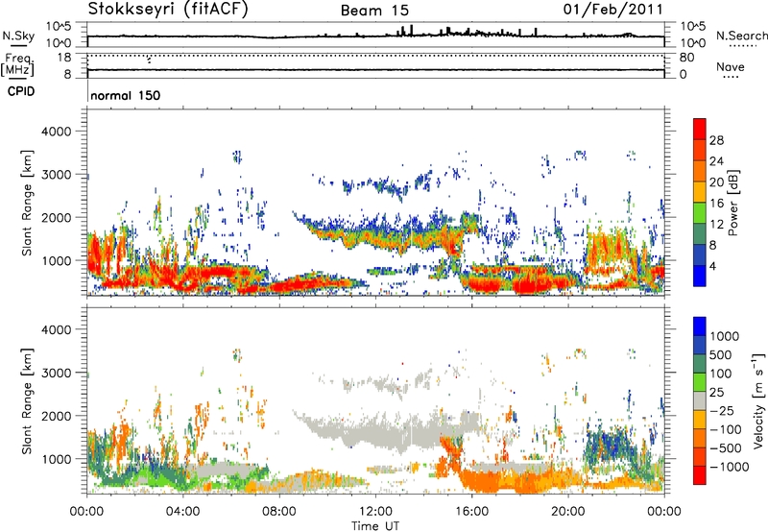Pick the gray segment of Velocity color bar

click(x=700, y=400)
